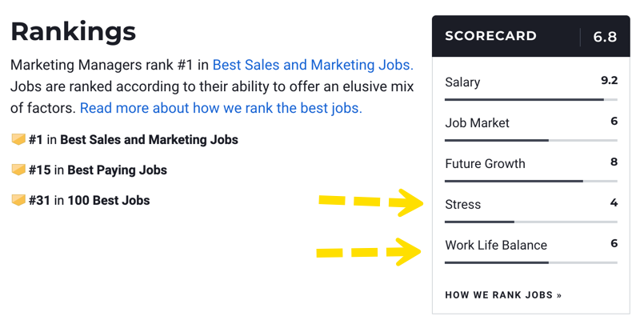The image size is (644, 328).
Task: Click the Future Growth score bar
Action: (531, 181)
